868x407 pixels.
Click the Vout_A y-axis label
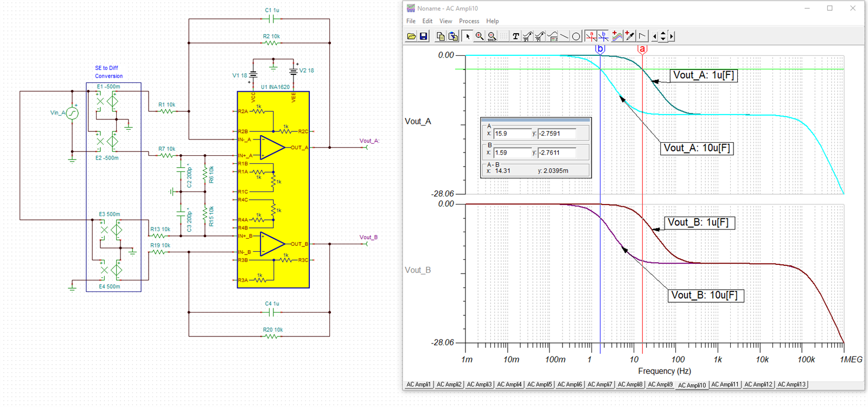(x=418, y=122)
